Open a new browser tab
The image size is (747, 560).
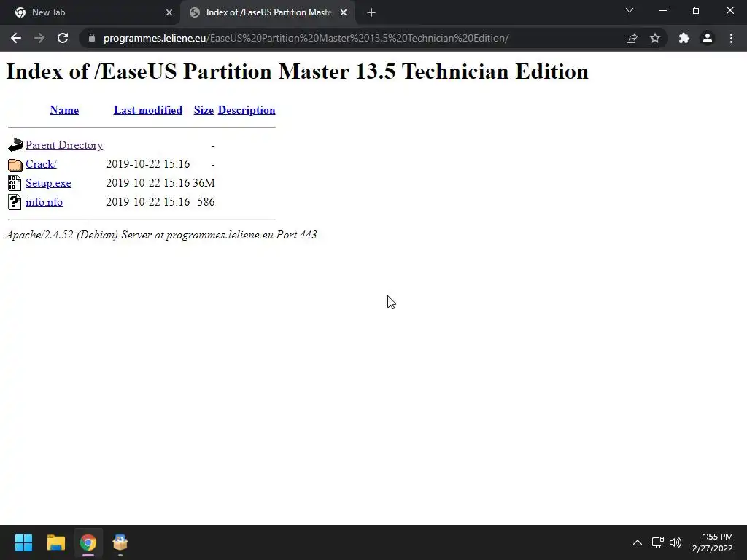[x=371, y=13]
